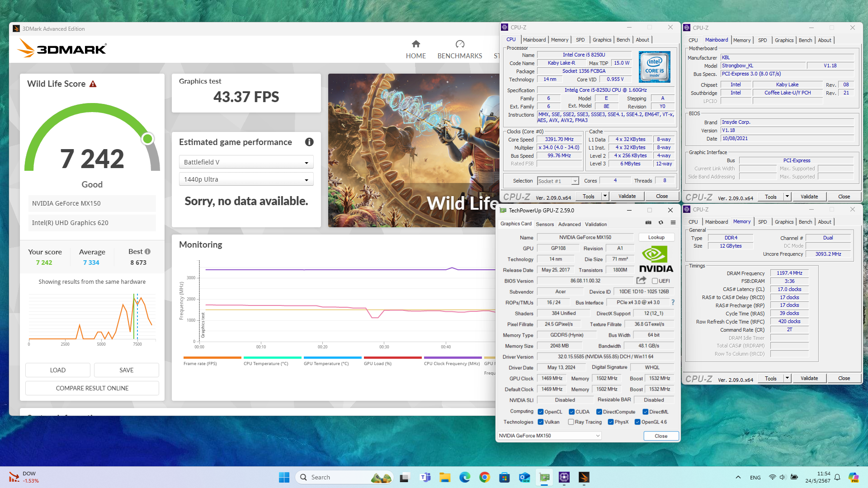The height and width of the screenshot is (488, 868).
Task: Show hidden system tray icons chevron
Action: (x=738, y=477)
